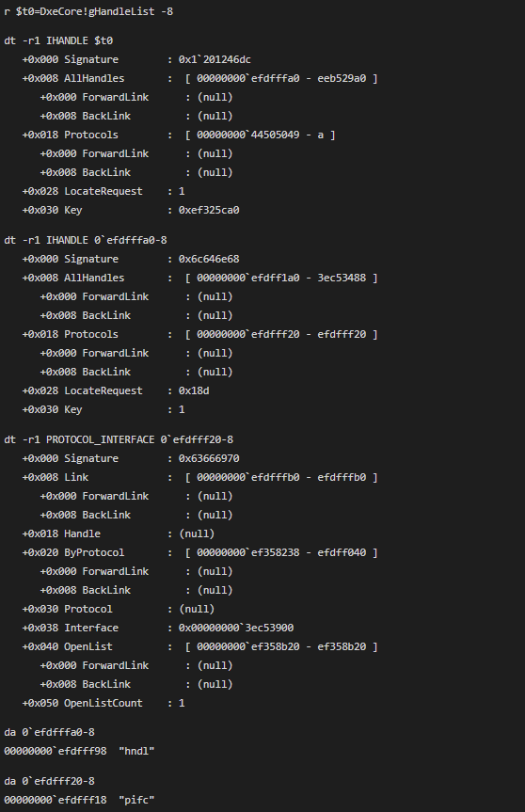Click the OpenListCount field label
Viewport: 525px width, 812px height.
coord(103,703)
